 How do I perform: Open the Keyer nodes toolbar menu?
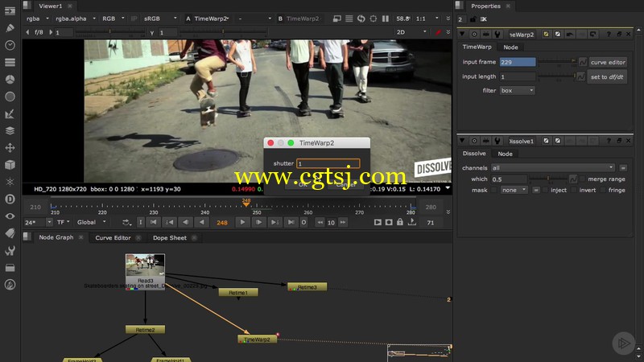point(10,113)
